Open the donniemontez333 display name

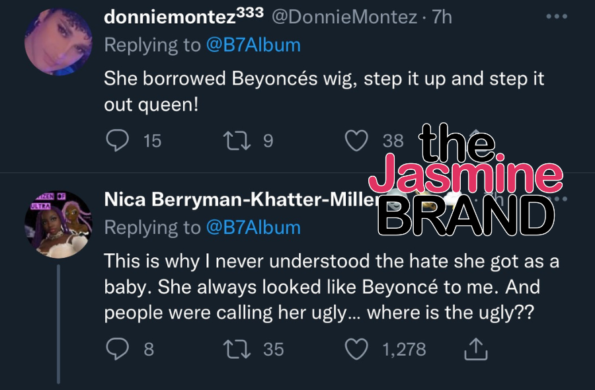point(184,16)
